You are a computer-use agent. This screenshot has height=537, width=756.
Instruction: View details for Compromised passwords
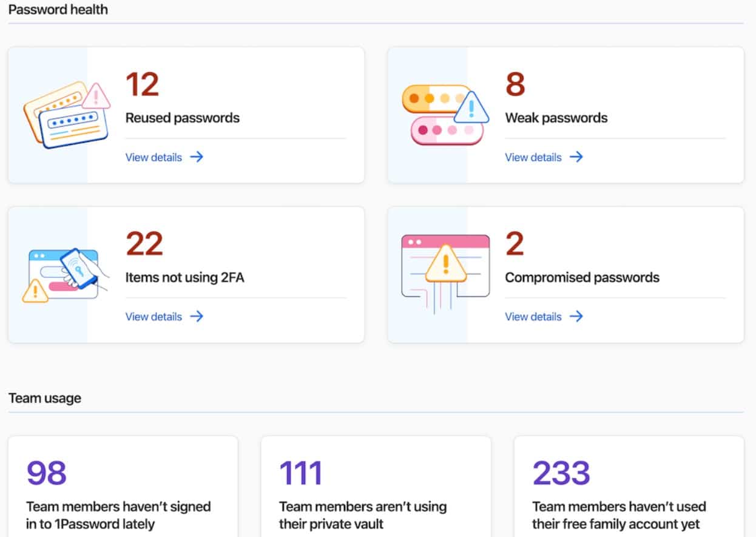point(533,316)
